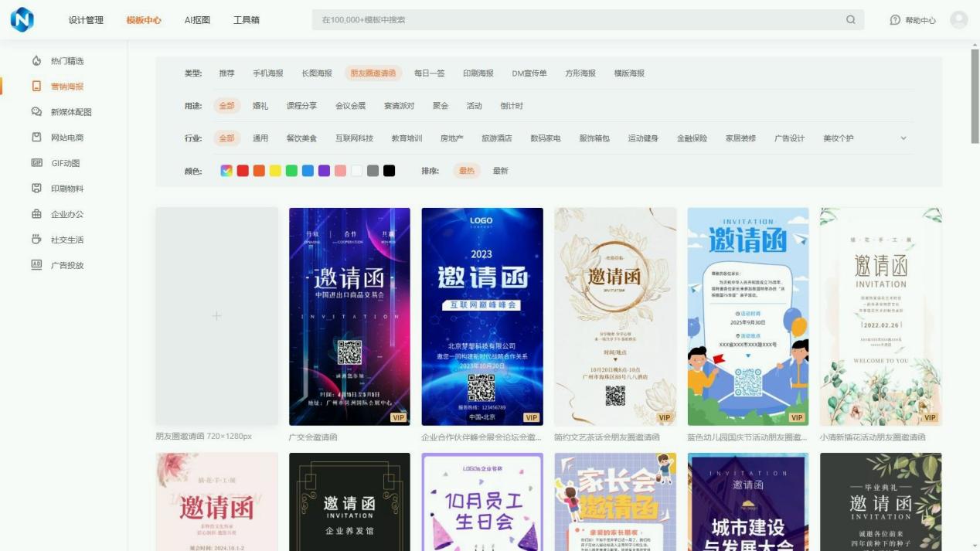
Task: Click the flame icon beside 热门精选
Action: pyautogui.click(x=36, y=61)
